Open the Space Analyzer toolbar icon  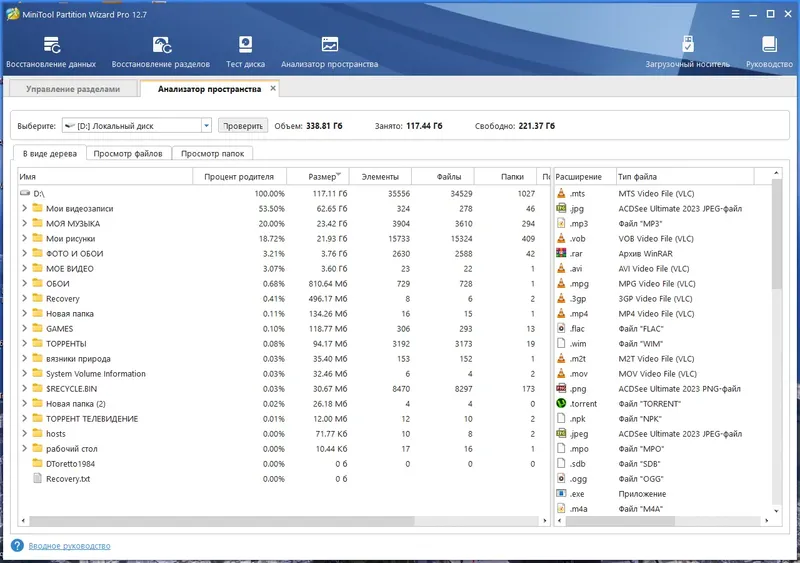[329, 45]
